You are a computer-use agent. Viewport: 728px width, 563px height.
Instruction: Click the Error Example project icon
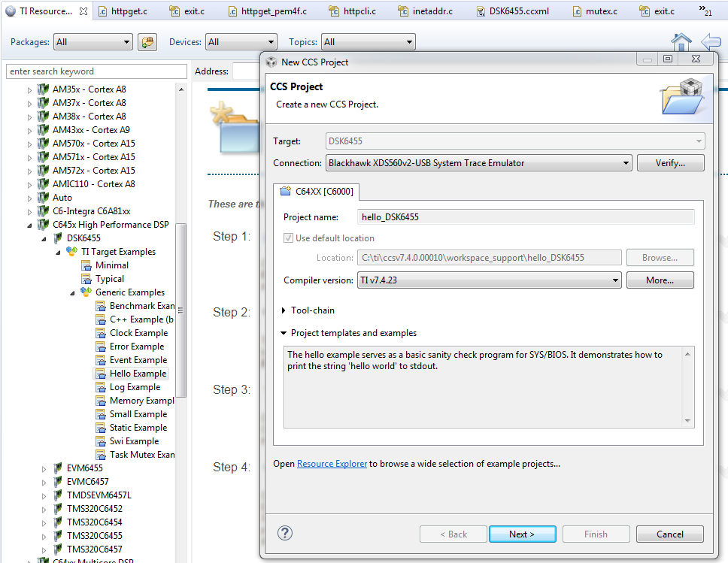coord(101,347)
